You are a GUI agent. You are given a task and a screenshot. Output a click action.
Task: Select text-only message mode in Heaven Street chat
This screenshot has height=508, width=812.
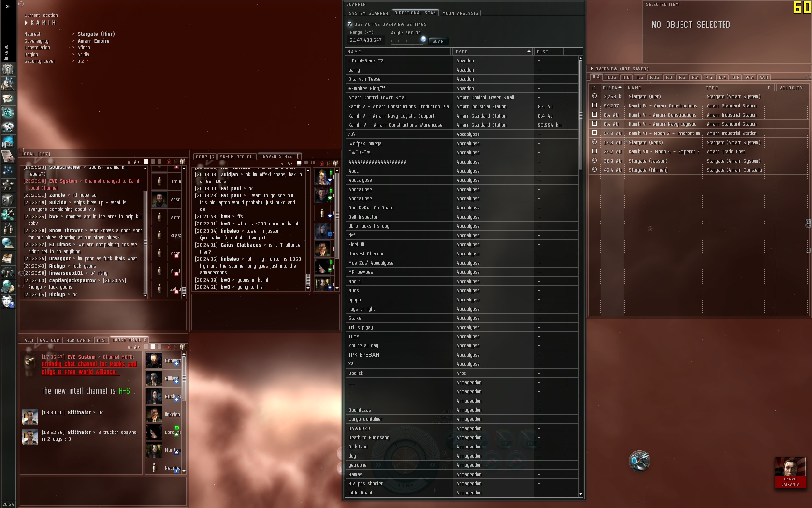(x=299, y=164)
